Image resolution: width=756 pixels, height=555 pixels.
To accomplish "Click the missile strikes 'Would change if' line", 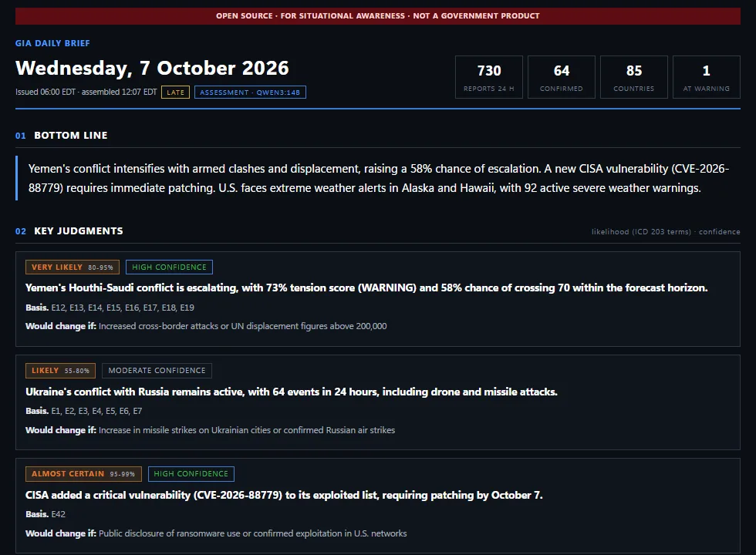I will click(x=210, y=430).
